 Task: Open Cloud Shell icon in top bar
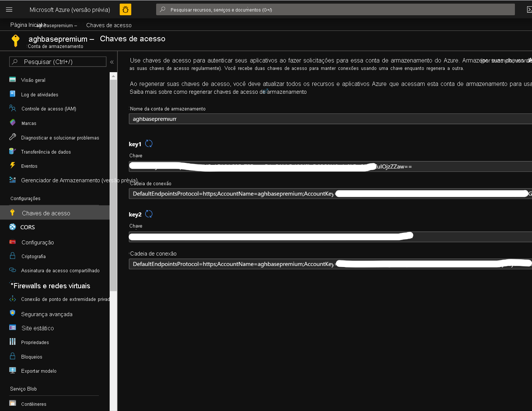point(529,10)
